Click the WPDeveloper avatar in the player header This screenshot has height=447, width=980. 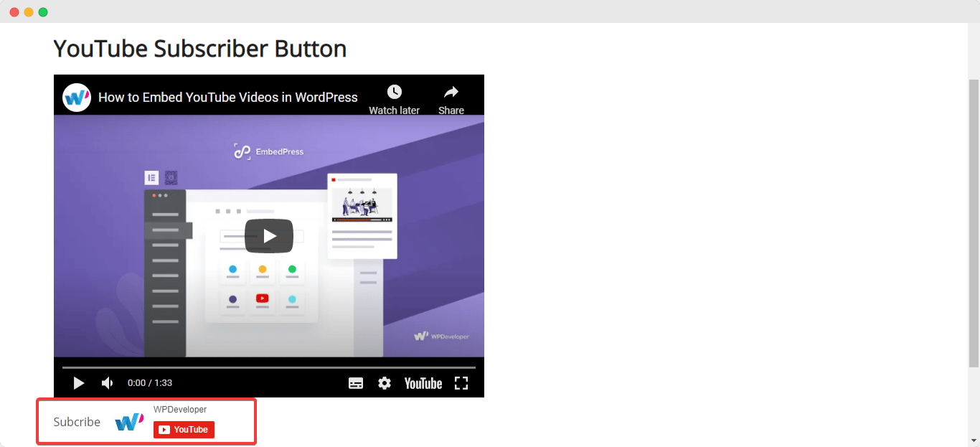pyautogui.click(x=76, y=97)
